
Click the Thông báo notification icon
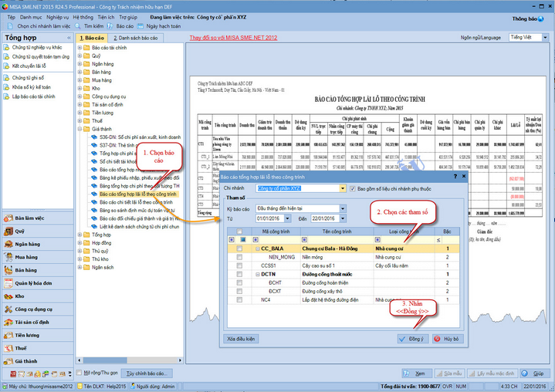[540, 19]
